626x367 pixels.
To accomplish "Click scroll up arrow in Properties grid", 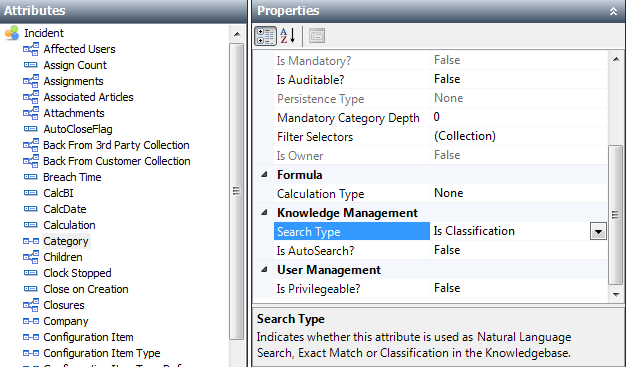I will (616, 59).
